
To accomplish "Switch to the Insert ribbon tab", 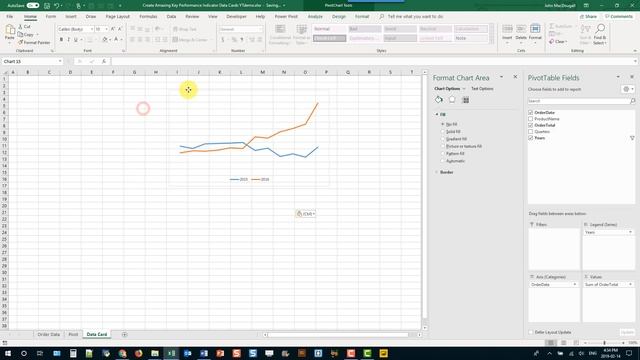I will click(71, 17).
